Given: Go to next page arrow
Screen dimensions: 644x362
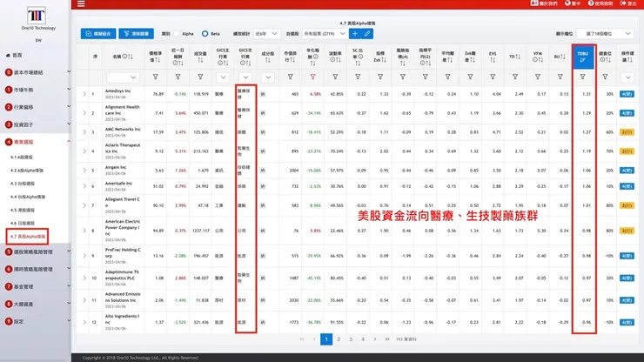Looking at the screenshot, I should (x=375, y=339).
